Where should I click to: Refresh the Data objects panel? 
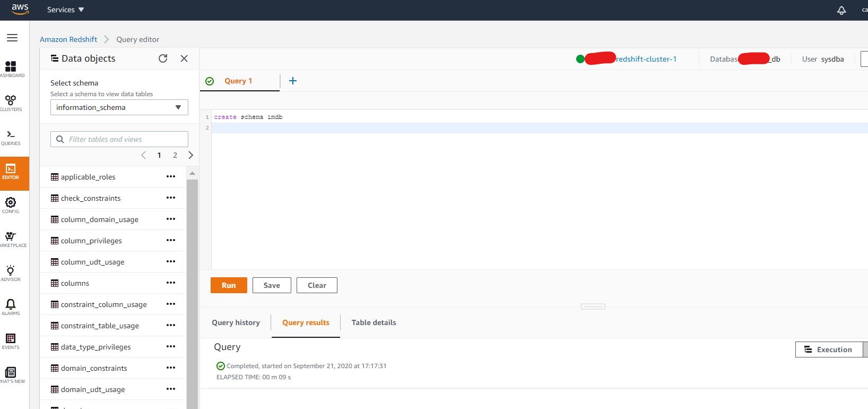click(163, 58)
